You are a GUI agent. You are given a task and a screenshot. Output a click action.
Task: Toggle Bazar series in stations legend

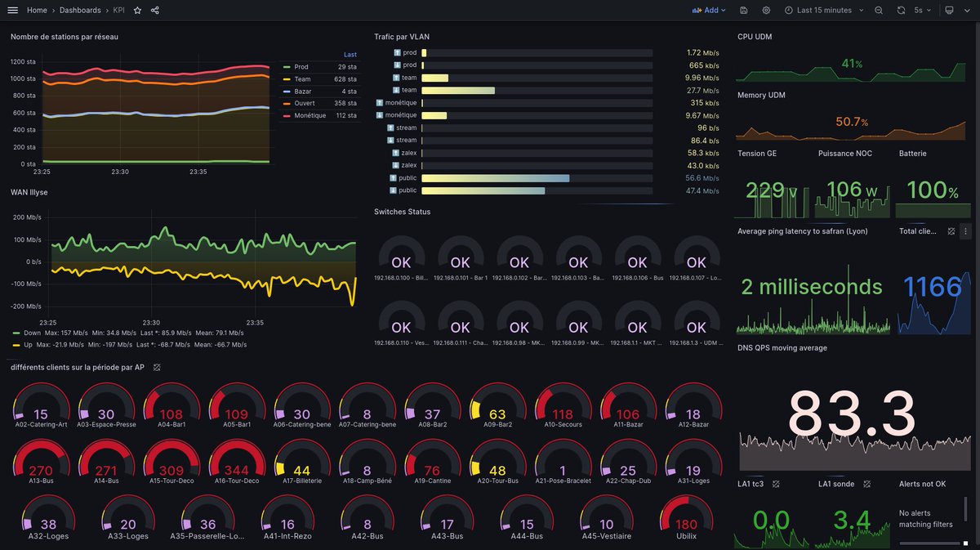[303, 92]
